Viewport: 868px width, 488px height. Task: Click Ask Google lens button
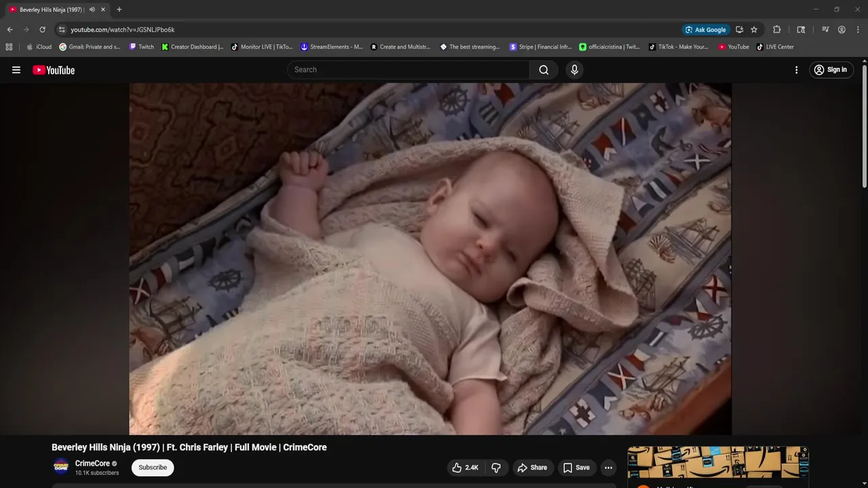tap(705, 30)
